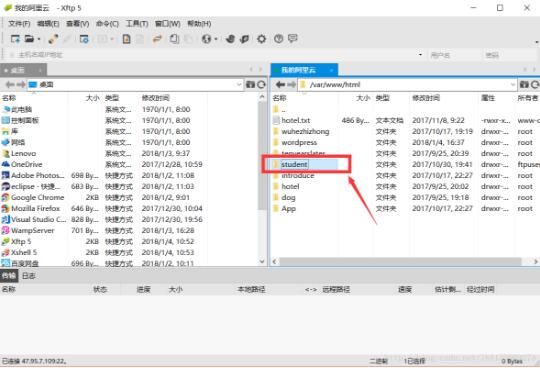This screenshot has height=368, width=540.
Task: Click the remote pane back arrow
Action: tap(280, 84)
